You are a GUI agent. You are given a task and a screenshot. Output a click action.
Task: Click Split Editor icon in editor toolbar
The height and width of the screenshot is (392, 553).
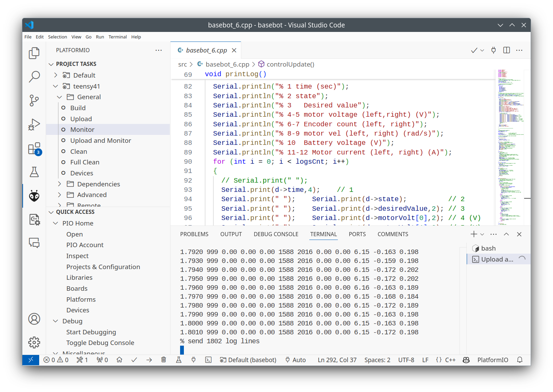pos(506,50)
